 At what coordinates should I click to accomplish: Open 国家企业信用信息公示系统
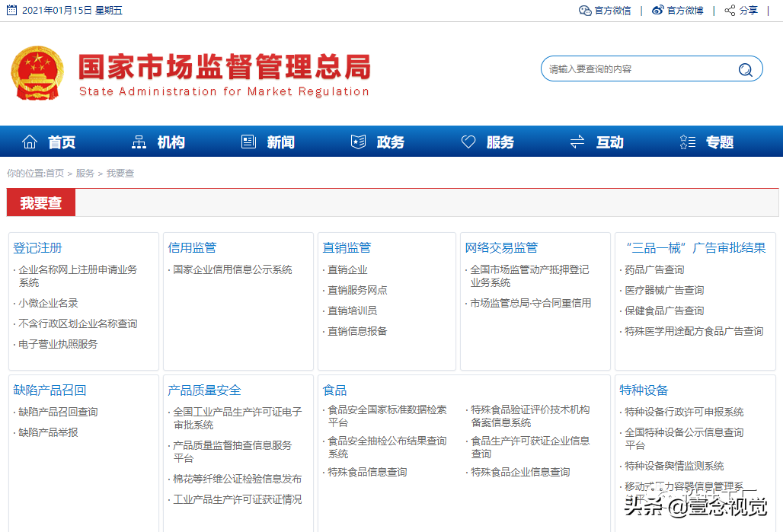tap(234, 269)
